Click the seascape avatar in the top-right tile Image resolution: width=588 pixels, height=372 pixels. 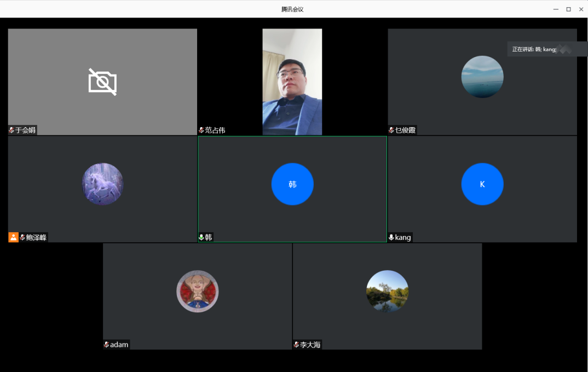click(482, 77)
